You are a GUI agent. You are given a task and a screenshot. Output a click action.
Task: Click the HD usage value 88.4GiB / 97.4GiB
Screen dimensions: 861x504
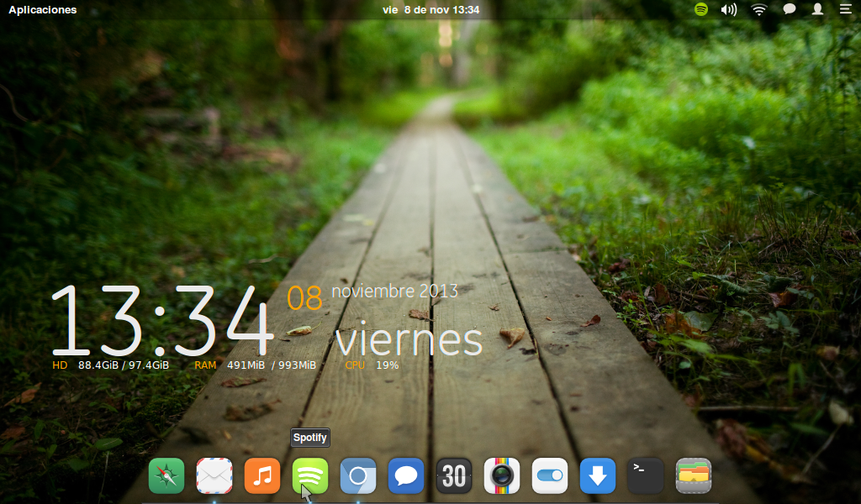(124, 365)
